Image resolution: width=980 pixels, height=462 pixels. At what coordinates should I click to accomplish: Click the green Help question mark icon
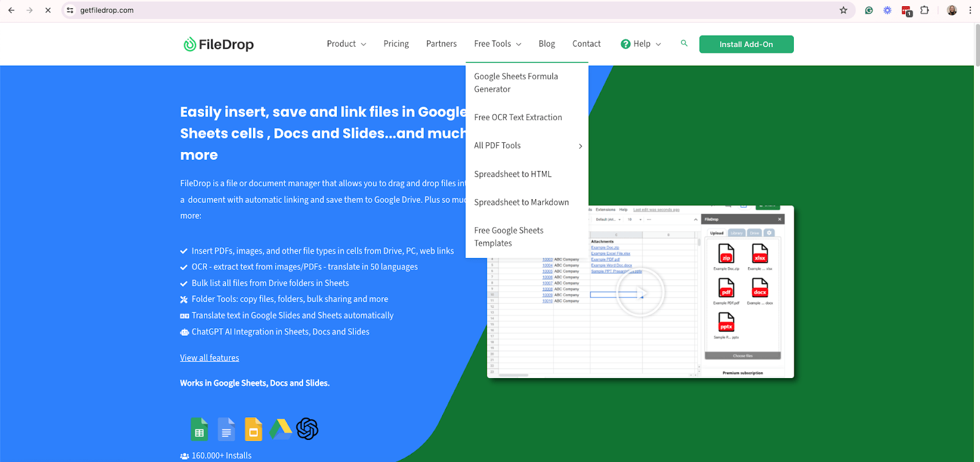[625, 44]
